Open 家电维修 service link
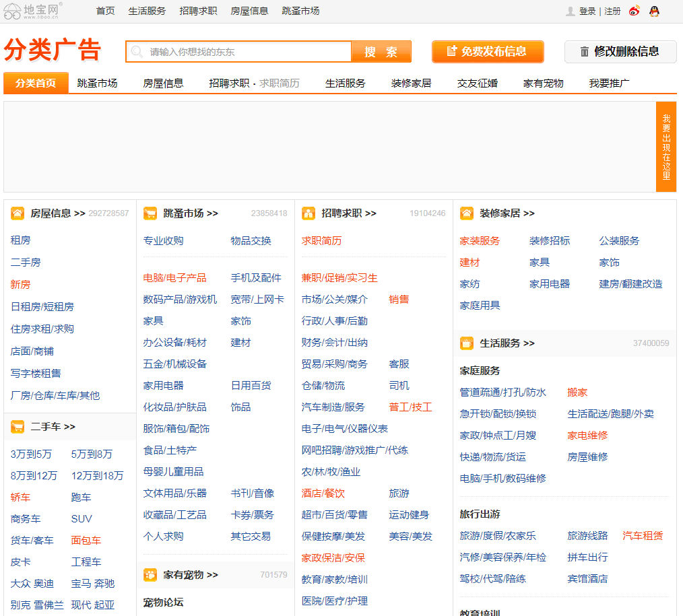683x616 pixels. (x=587, y=436)
